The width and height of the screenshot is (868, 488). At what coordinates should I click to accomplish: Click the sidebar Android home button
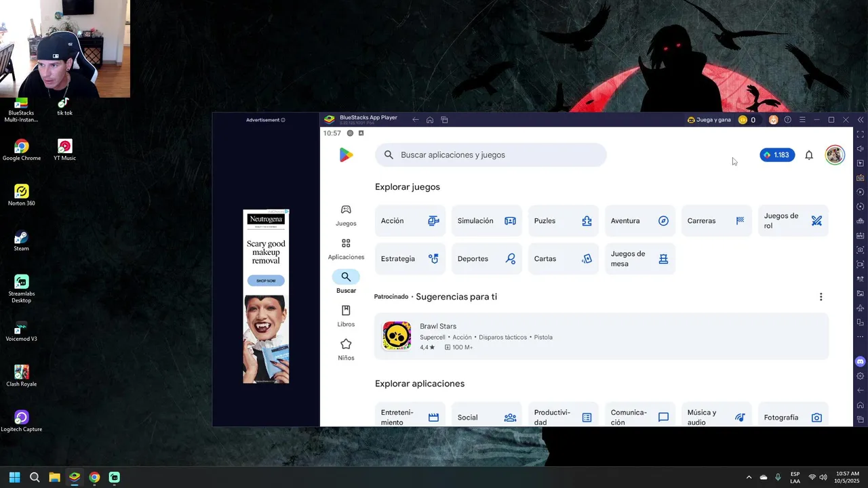click(x=861, y=405)
